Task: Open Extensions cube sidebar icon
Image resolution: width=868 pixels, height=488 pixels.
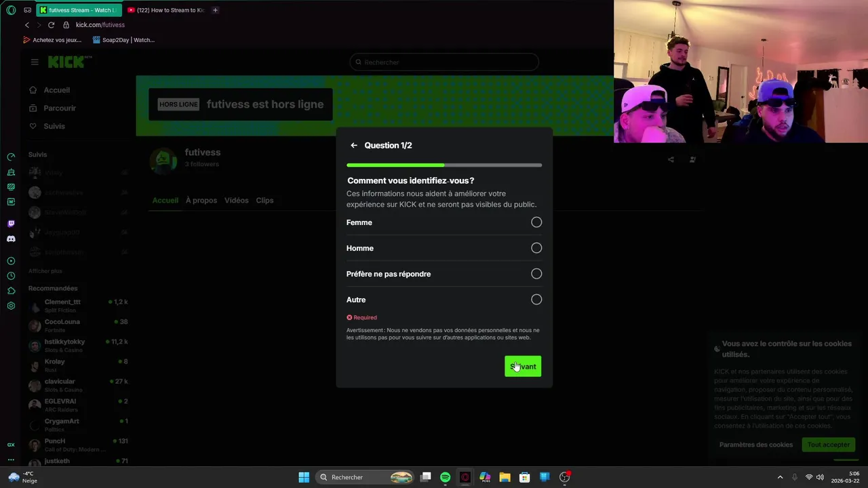Action: click(11, 291)
